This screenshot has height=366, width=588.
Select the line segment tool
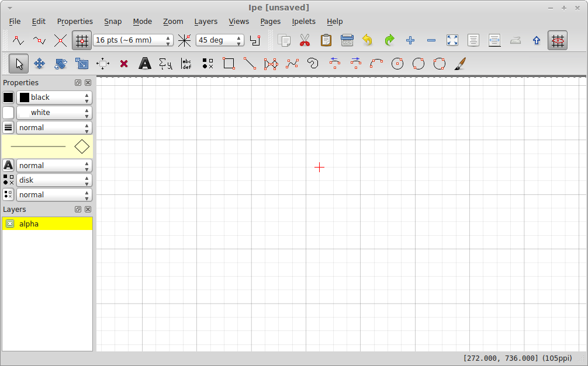coord(250,63)
